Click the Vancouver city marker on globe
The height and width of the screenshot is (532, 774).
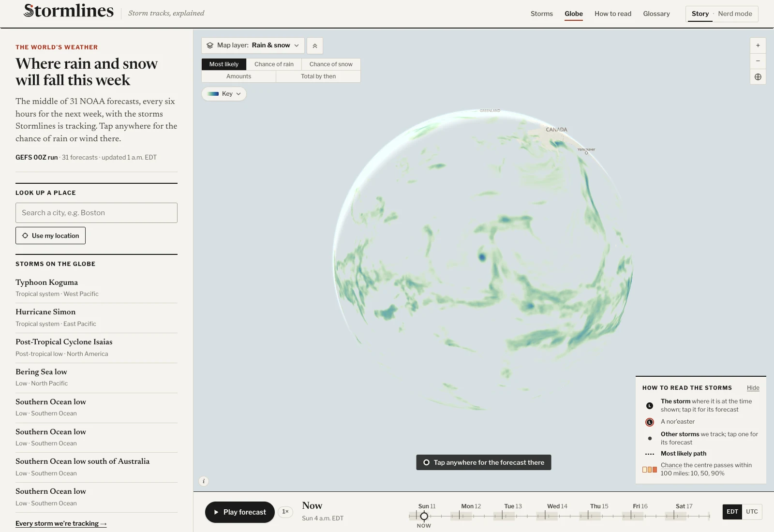[586, 153]
